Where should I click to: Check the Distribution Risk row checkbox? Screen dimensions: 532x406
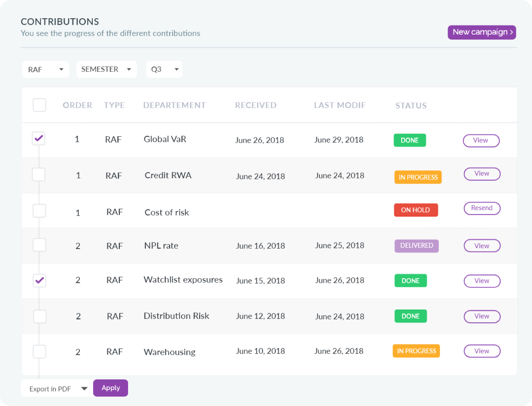[40, 316]
